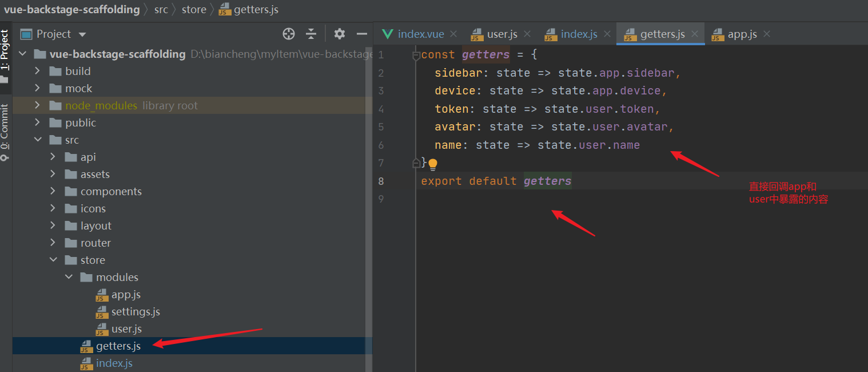Collapse the vue-backstage-scaffolding root folder
This screenshot has width=868, height=372.
[23, 54]
